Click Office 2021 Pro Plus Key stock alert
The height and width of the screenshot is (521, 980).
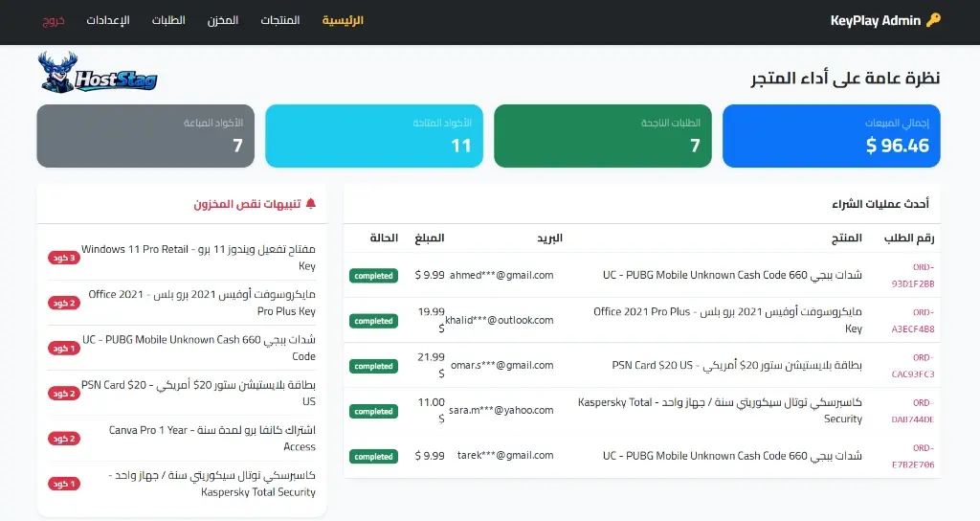click(202, 302)
